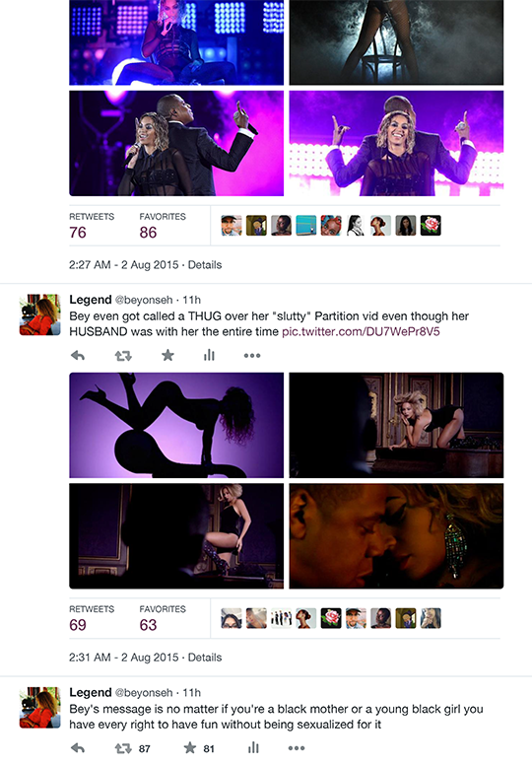Open pic.twitter.com/DU7WePr8V5 link
The width and height of the screenshot is (532, 764).
(x=361, y=332)
